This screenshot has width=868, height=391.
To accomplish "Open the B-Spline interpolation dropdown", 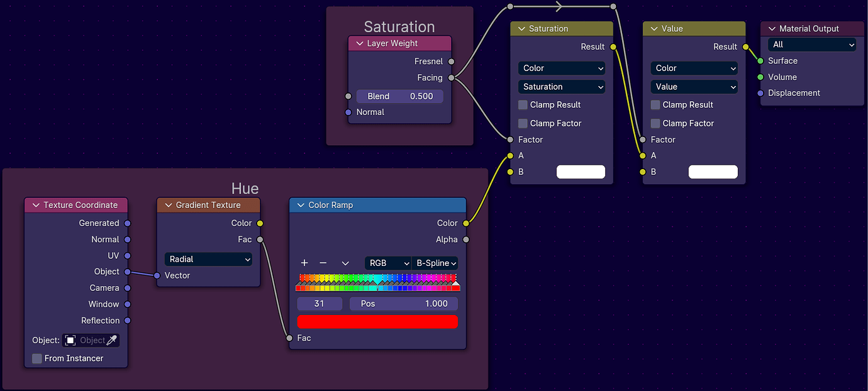I will pyautogui.click(x=435, y=263).
